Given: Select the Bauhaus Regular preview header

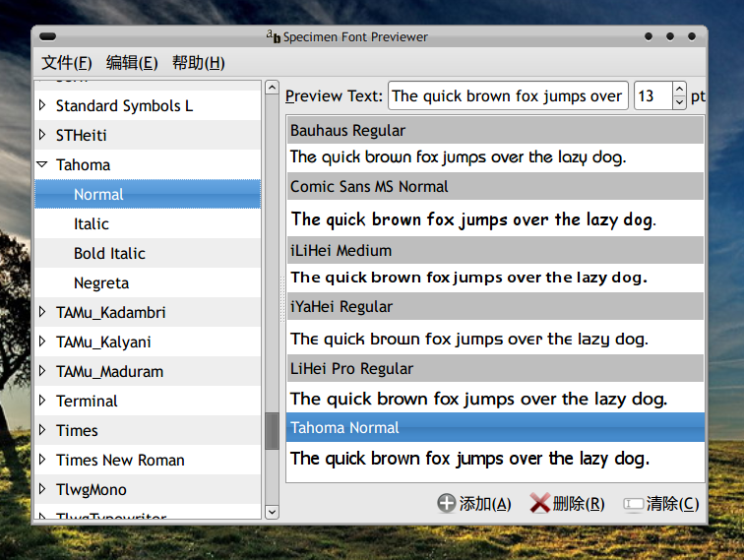Looking at the screenshot, I should 495,130.
